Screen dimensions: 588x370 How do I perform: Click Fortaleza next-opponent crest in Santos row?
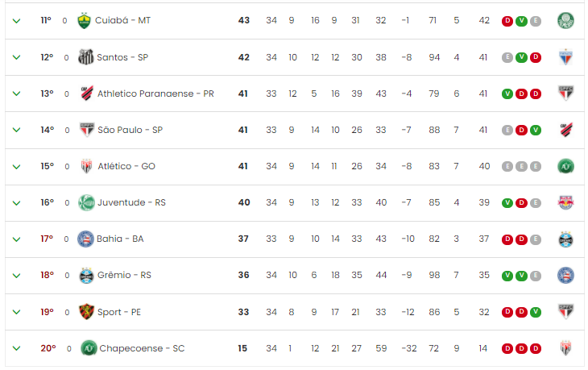click(565, 57)
